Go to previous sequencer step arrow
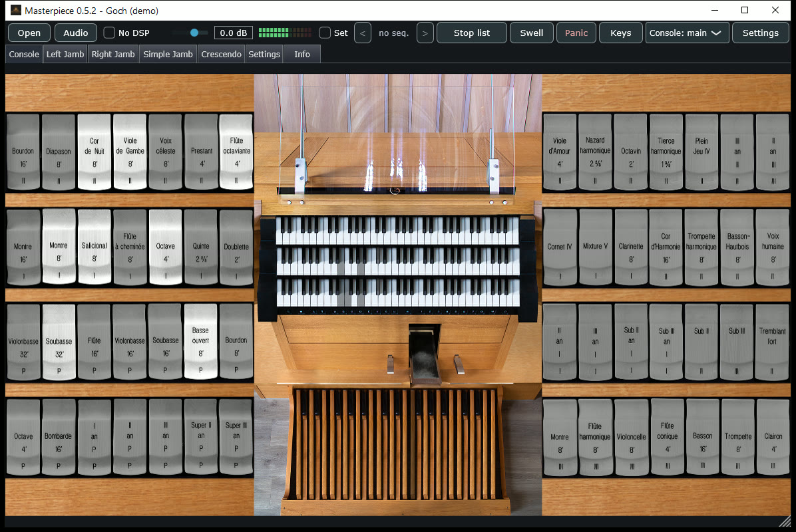 click(x=363, y=33)
